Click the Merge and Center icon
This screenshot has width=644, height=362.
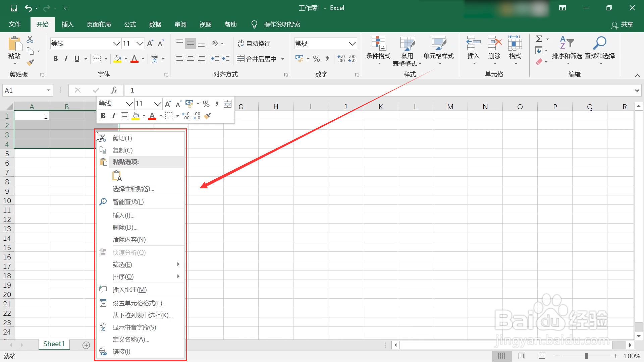[241, 58]
